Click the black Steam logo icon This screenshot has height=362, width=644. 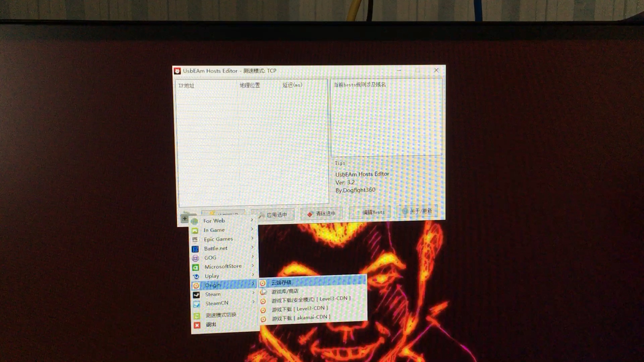pos(196,295)
